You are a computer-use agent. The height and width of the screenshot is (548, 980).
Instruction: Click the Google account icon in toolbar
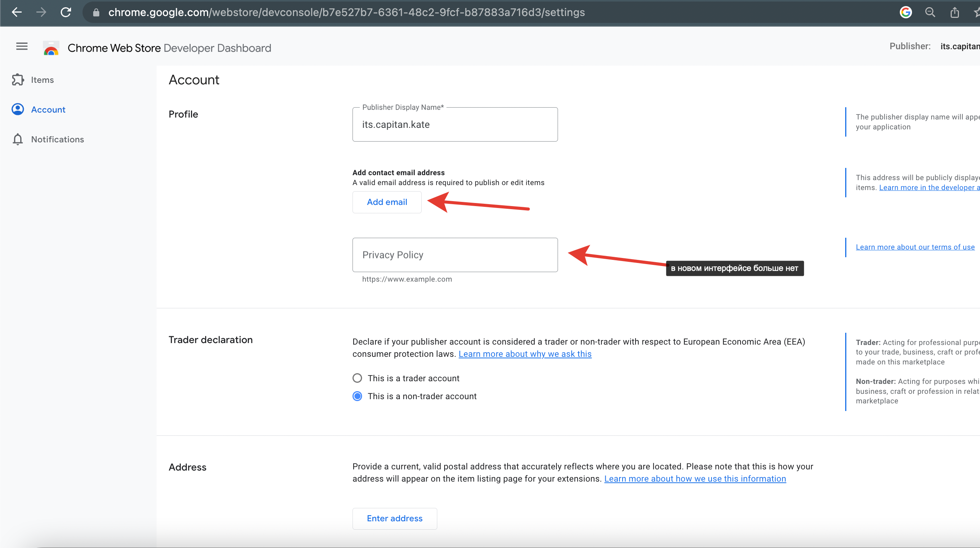pyautogui.click(x=906, y=12)
